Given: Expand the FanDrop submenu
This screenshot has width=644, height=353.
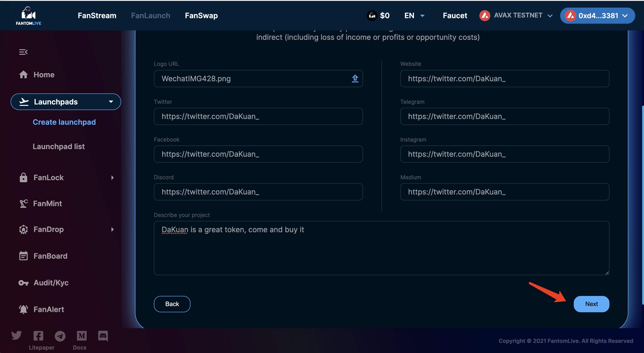Looking at the screenshot, I should tap(112, 229).
